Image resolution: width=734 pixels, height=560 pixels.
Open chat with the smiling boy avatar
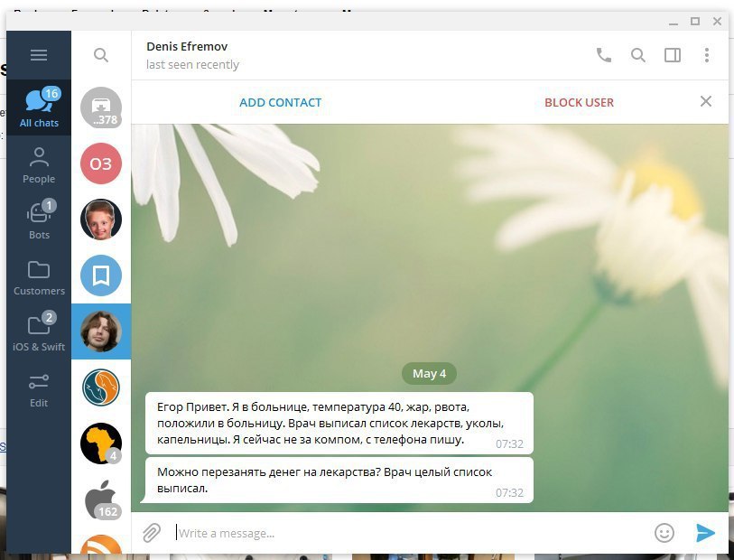pos(101,219)
